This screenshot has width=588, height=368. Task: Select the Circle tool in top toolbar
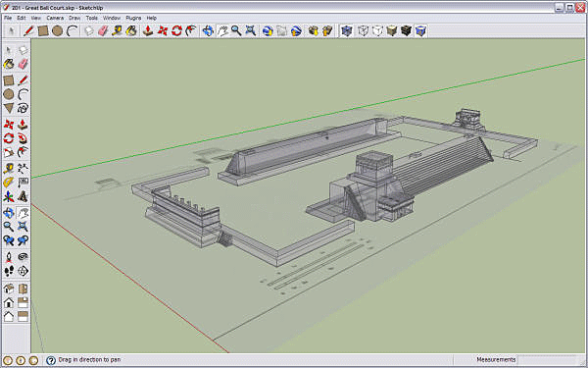pos(58,30)
